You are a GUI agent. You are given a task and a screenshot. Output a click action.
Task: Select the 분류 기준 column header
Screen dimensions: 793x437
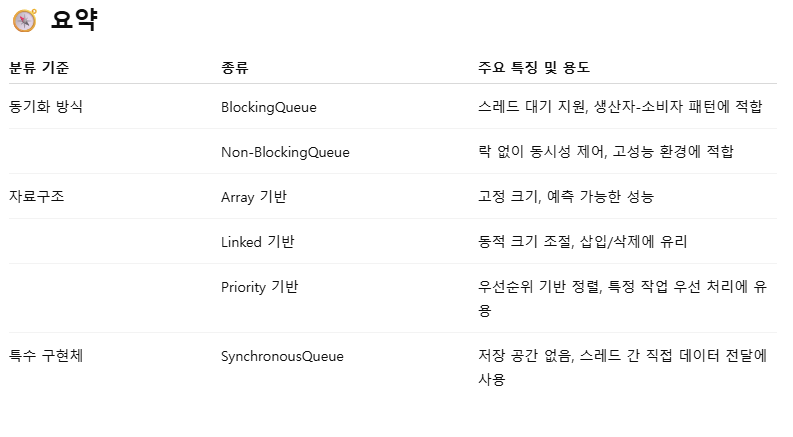(39, 67)
